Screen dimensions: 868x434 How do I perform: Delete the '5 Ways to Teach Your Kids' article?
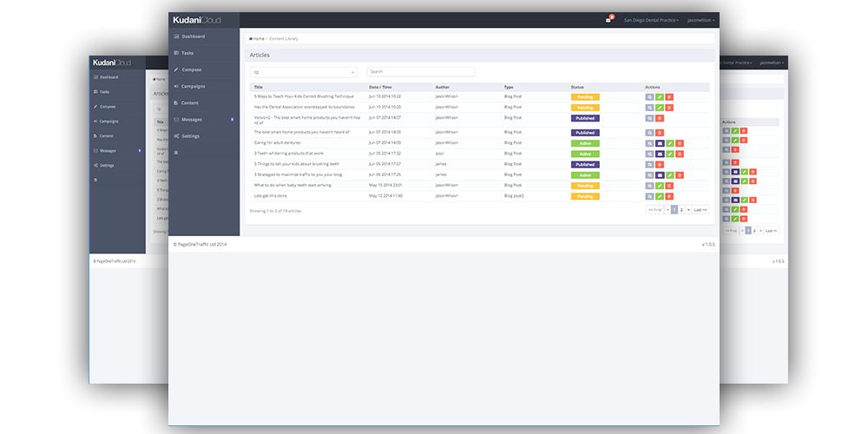pyautogui.click(x=669, y=97)
